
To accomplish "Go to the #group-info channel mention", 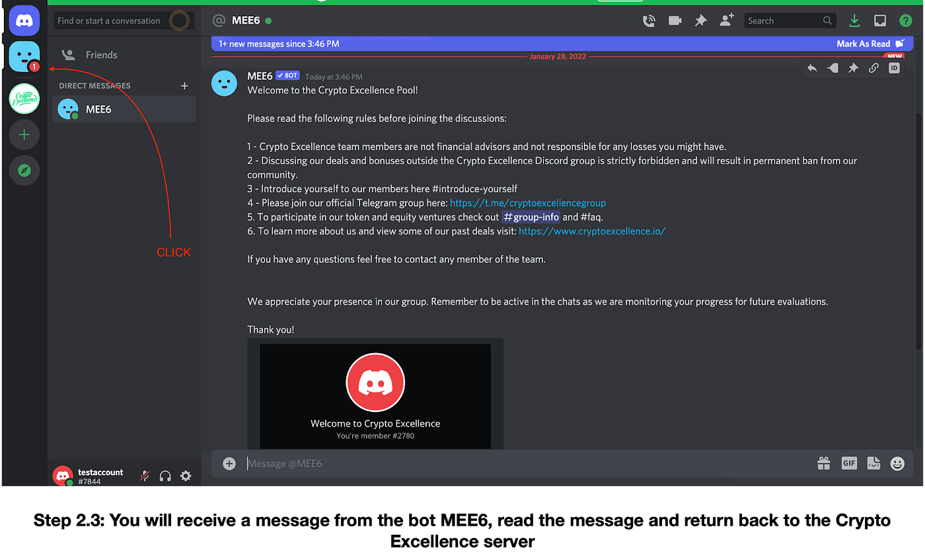I will point(531,217).
